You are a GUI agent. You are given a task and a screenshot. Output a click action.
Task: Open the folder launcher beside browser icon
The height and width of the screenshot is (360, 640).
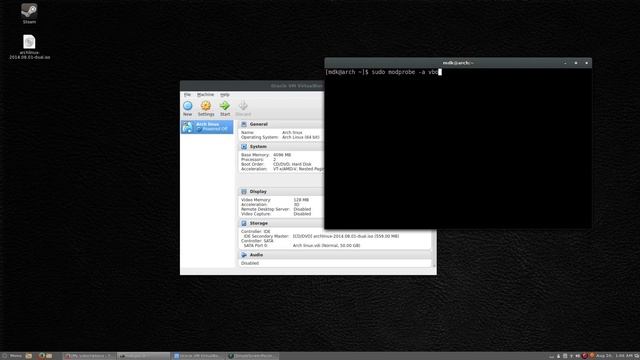49,356
